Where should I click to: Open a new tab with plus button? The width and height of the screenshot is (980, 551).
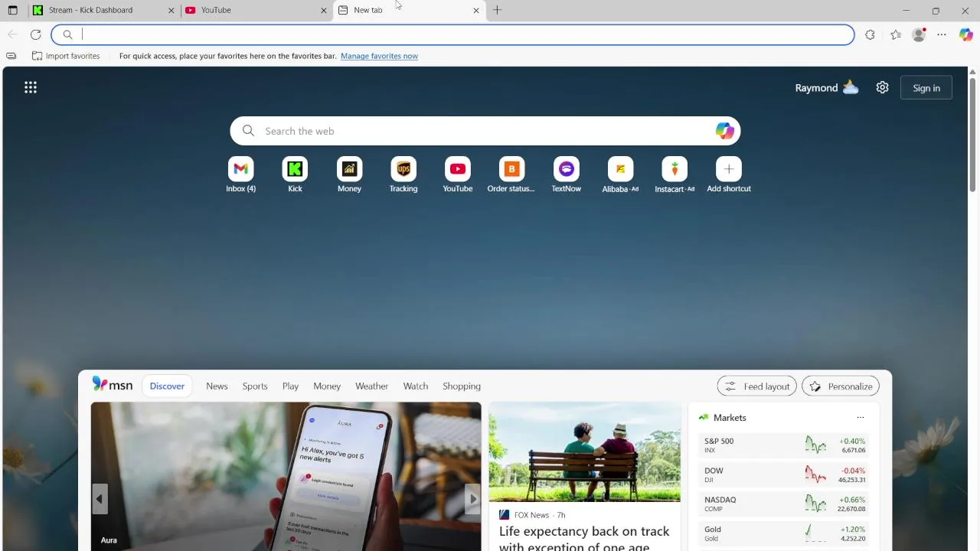(498, 10)
